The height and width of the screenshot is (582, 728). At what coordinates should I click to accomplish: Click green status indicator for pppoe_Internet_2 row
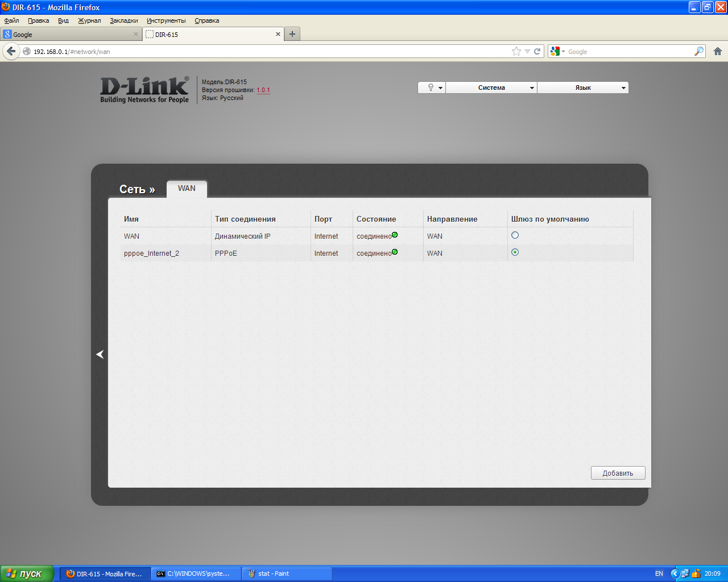tap(395, 252)
